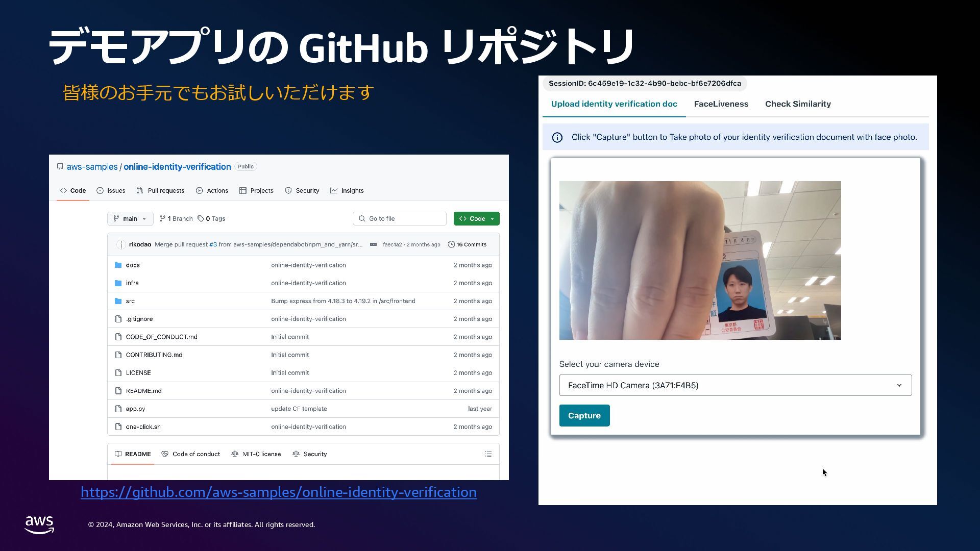Select Upload identity verification doc tab
This screenshot has height=551, width=980.
tap(614, 104)
